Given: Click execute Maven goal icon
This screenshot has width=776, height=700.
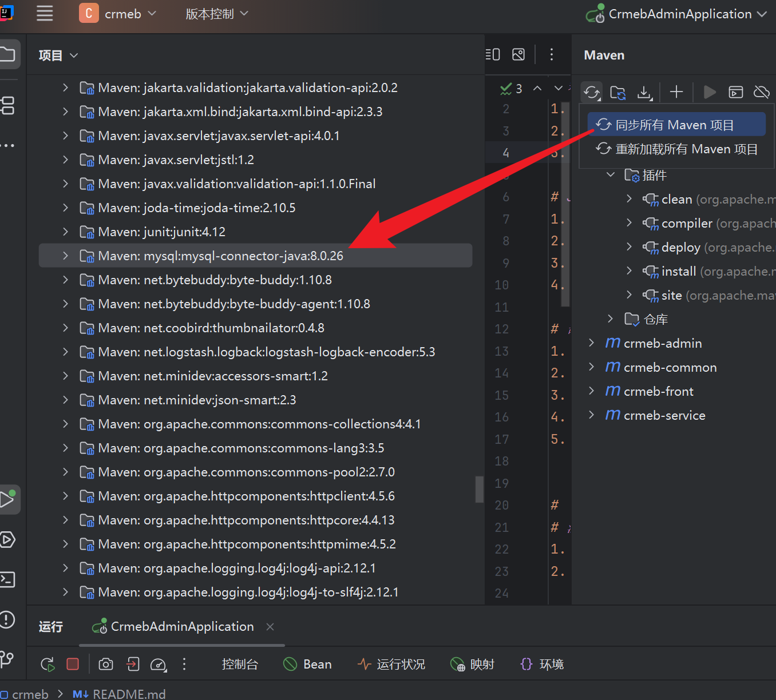Looking at the screenshot, I should 736,92.
